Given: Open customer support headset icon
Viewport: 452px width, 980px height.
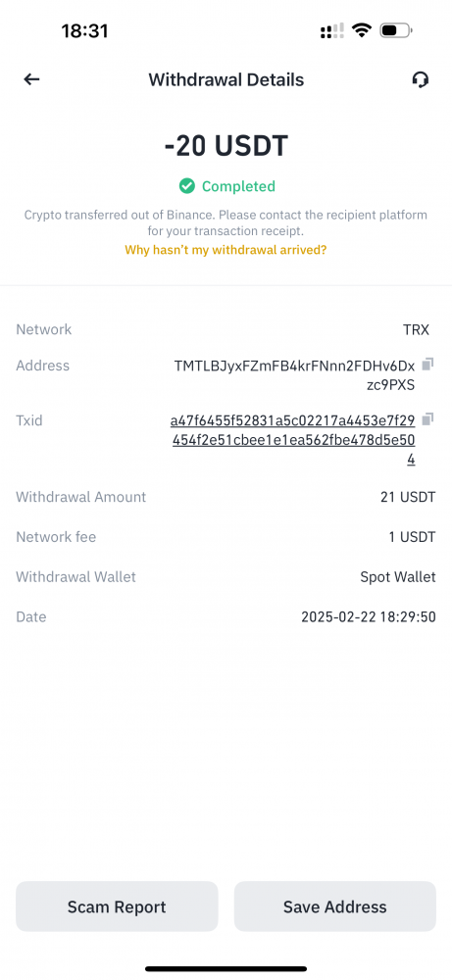Looking at the screenshot, I should pos(420,79).
